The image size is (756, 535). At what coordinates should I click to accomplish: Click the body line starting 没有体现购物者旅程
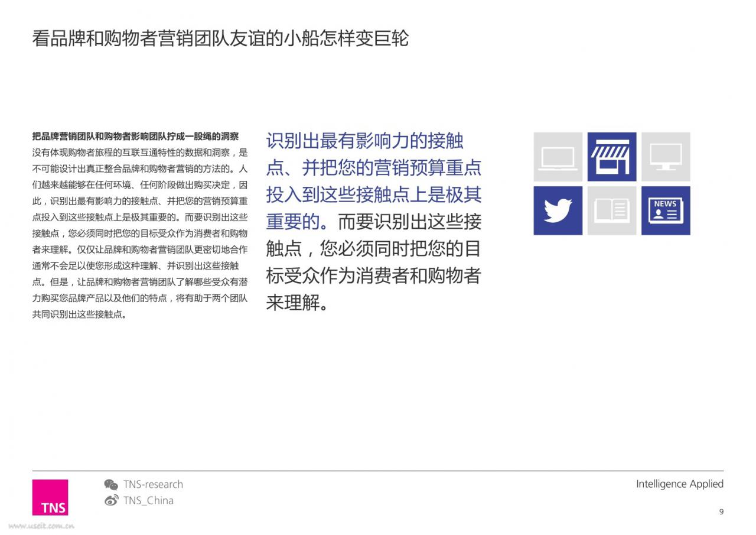(x=140, y=153)
